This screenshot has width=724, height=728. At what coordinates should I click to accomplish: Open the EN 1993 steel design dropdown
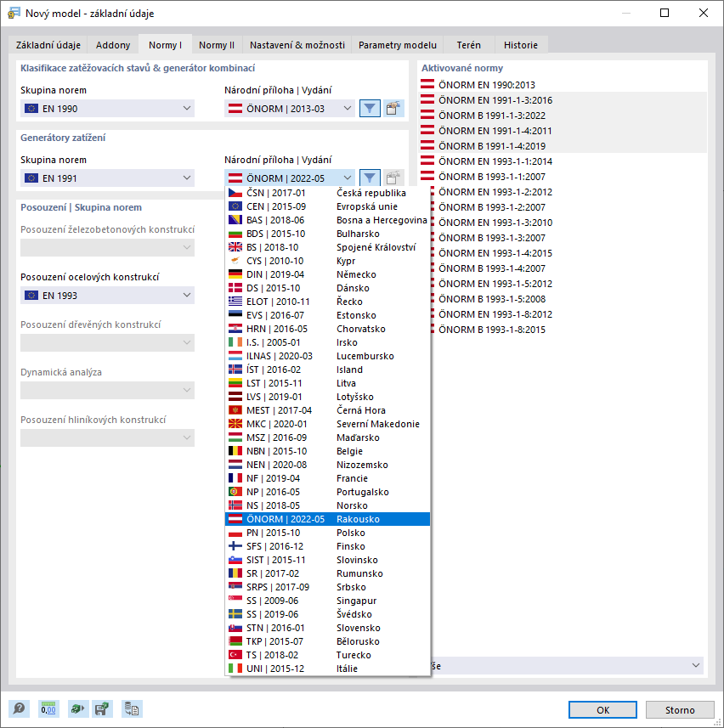click(107, 296)
